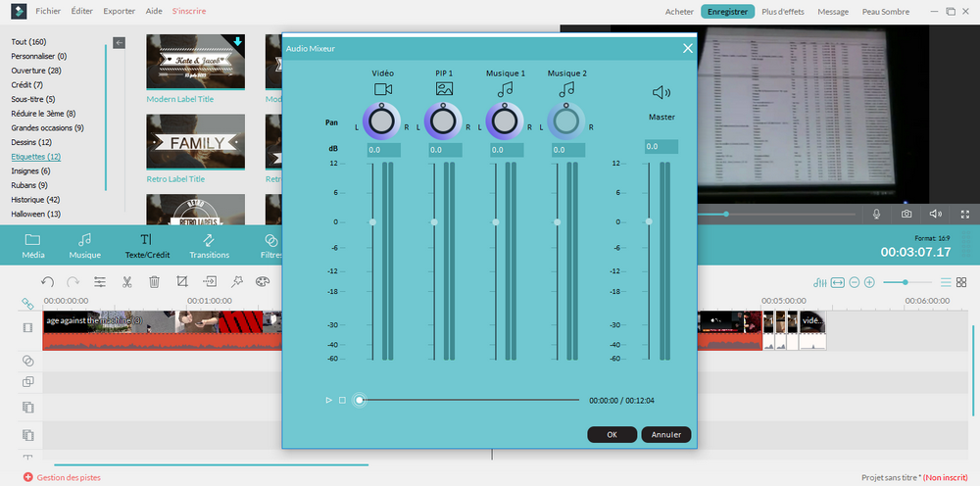
Task: Click the Vidéo pan knob
Action: click(382, 121)
